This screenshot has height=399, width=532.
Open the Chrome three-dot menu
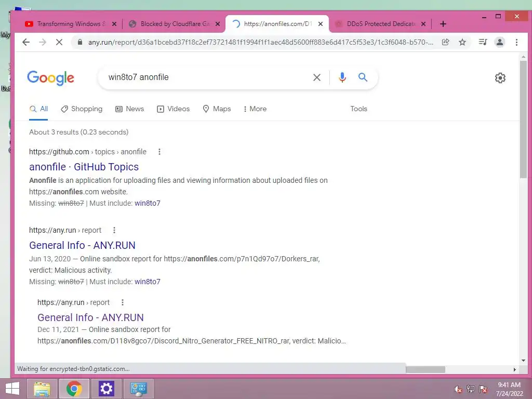pos(516,42)
